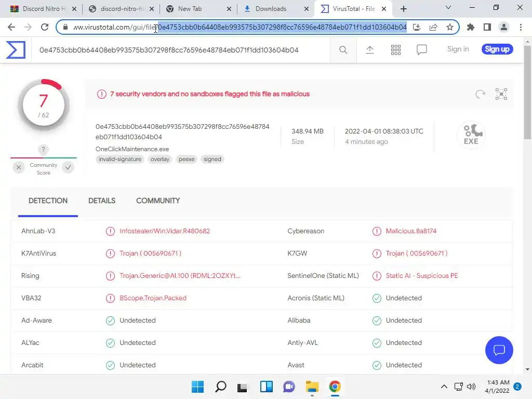Open File Explorer from the taskbar

[x=312, y=387]
